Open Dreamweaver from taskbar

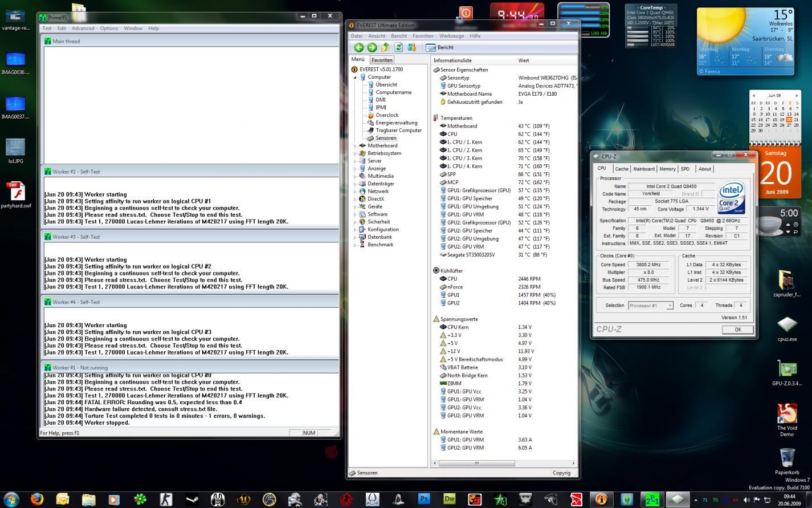(x=450, y=499)
